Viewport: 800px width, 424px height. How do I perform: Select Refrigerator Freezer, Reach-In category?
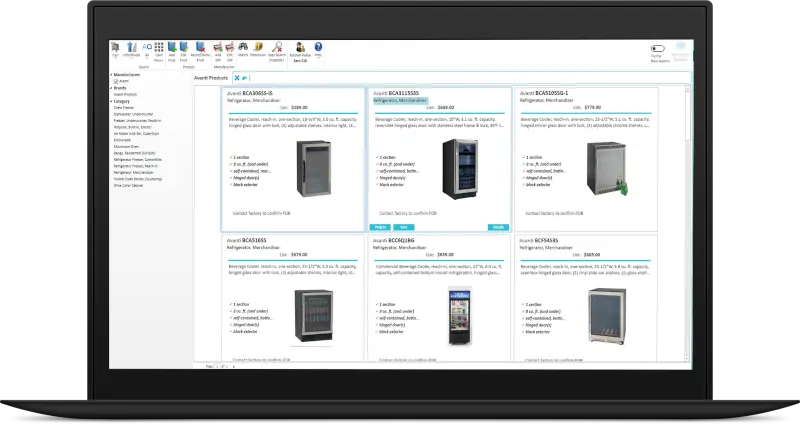[x=136, y=166]
